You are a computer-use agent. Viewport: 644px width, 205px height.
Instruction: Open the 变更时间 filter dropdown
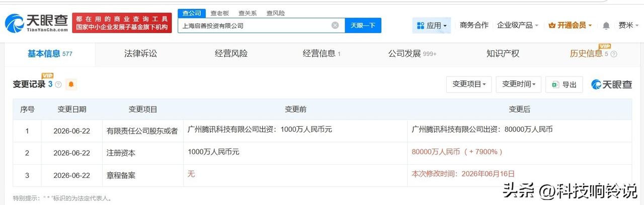pos(518,84)
